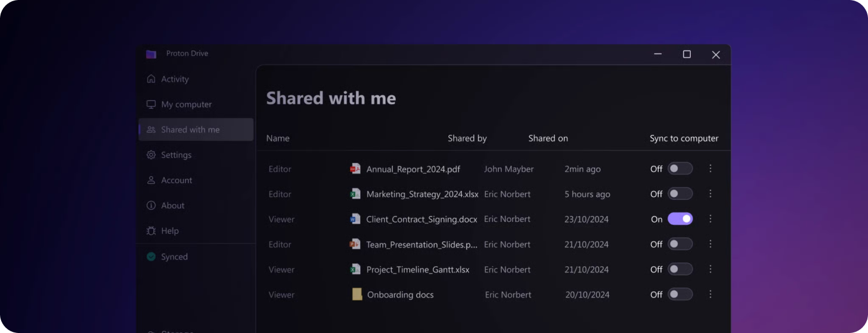Click the About info icon
This screenshot has height=333, width=868.
[x=151, y=206]
